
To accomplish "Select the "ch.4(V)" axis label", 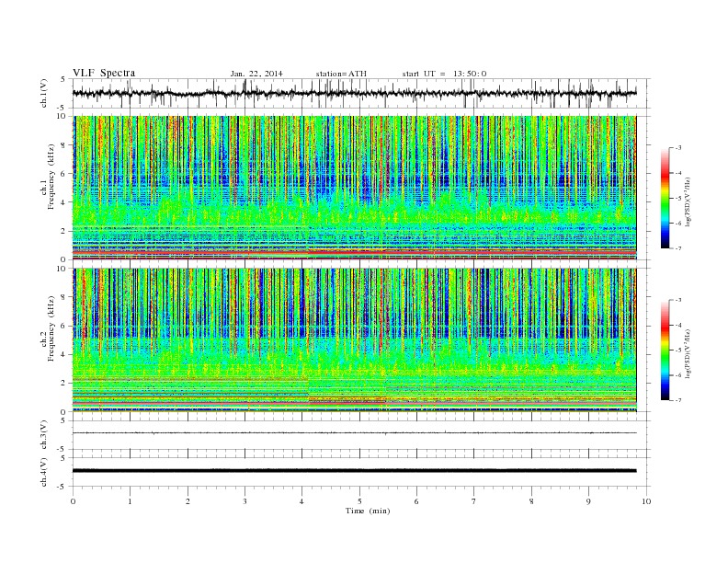I will (44, 472).
